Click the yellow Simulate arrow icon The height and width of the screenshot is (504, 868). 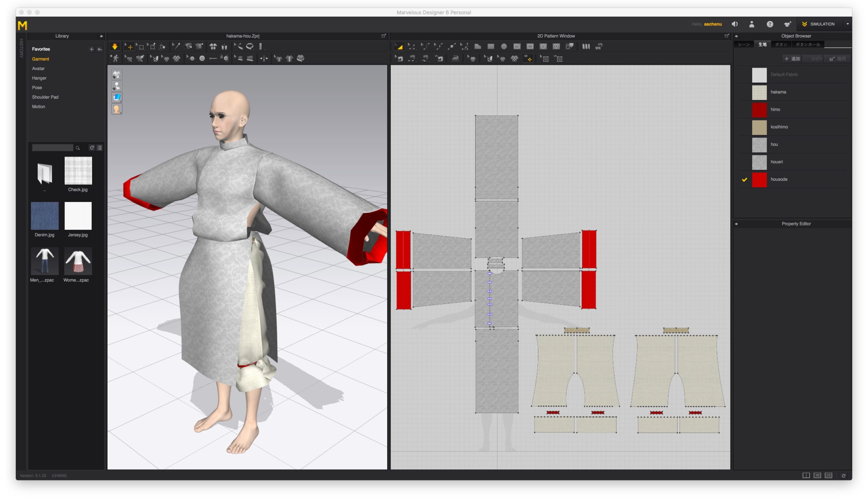tap(115, 46)
